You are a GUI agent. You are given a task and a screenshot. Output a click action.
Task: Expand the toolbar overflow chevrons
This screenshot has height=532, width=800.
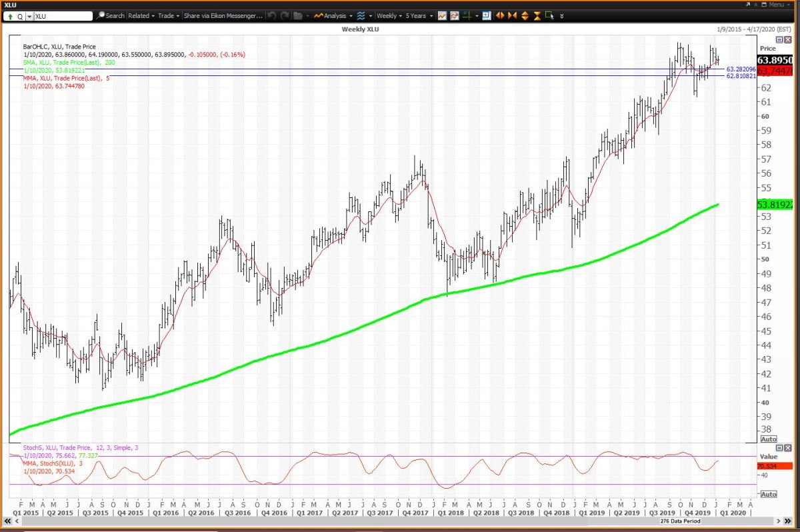pyautogui.click(x=561, y=15)
